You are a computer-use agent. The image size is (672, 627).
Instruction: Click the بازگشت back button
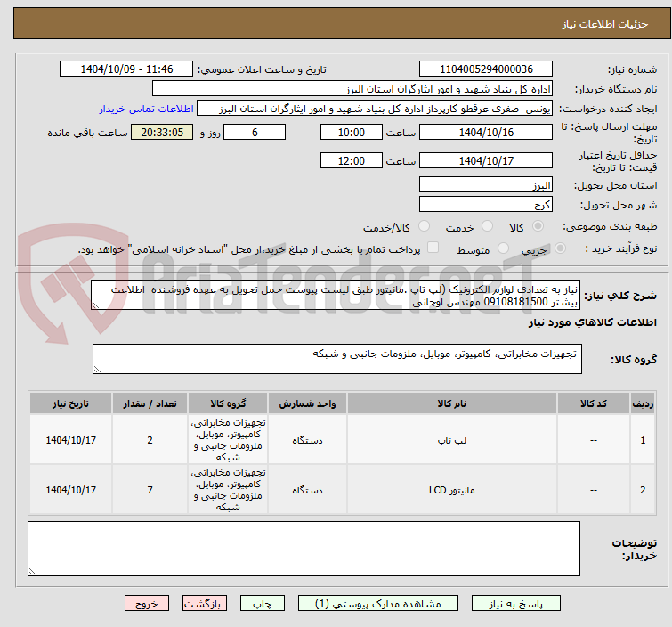(x=205, y=604)
